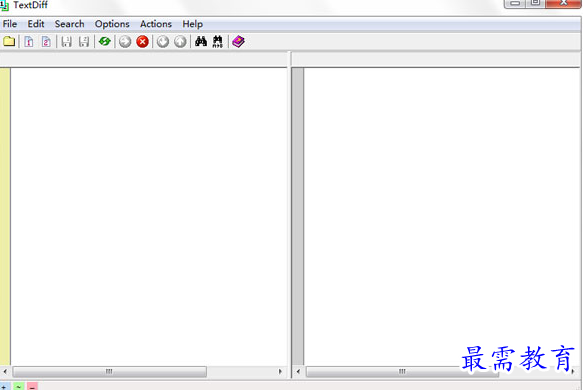Click the yellow left pane line gutter

click(x=5, y=216)
